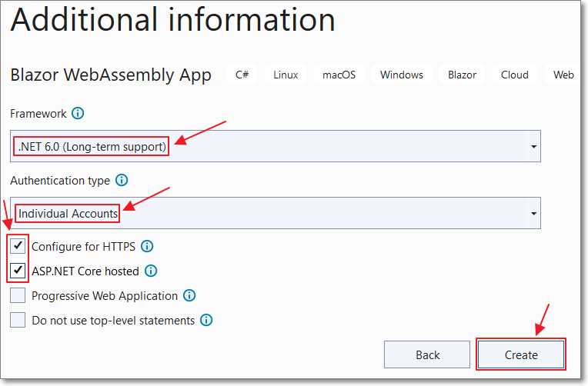The height and width of the screenshot is (386, 588).
Task: Click the Framework label text
Action: click(38, 114)
